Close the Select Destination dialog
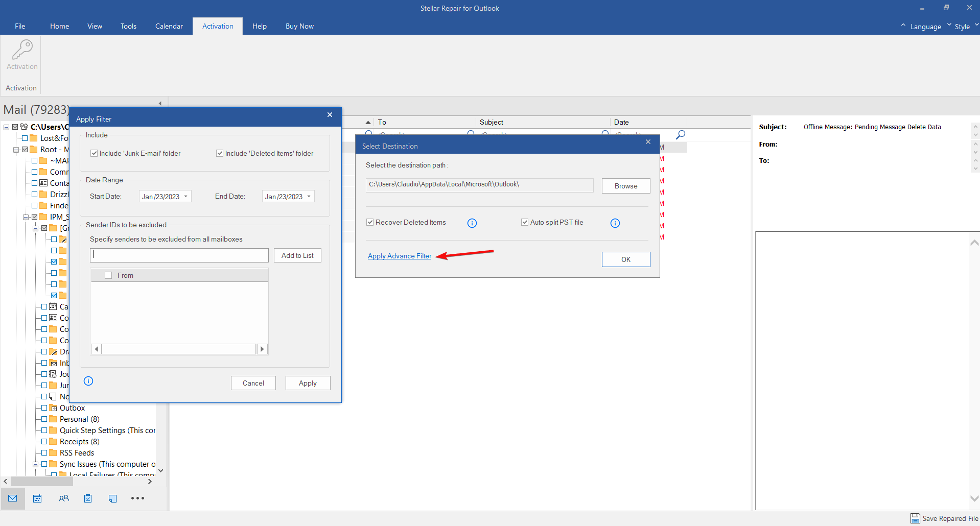The width and height of the screenshot is (980, 526). 648,142
